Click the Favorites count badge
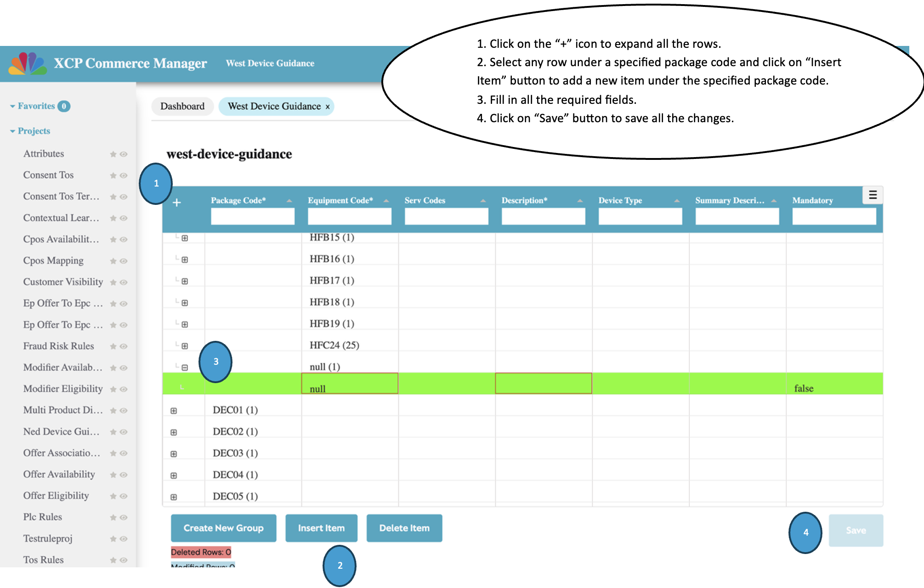 click(x=64, y=106)
